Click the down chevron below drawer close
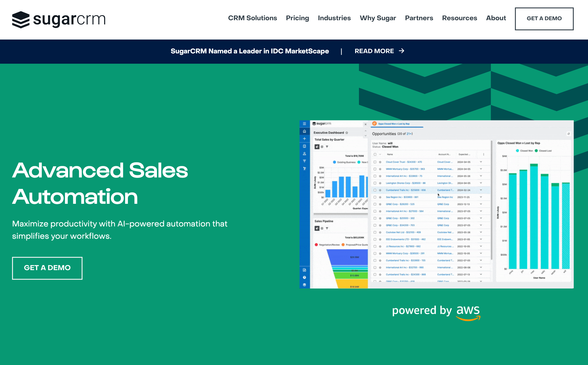The width and height of the screenshot is (588, 365). click(x=365, y=136)
